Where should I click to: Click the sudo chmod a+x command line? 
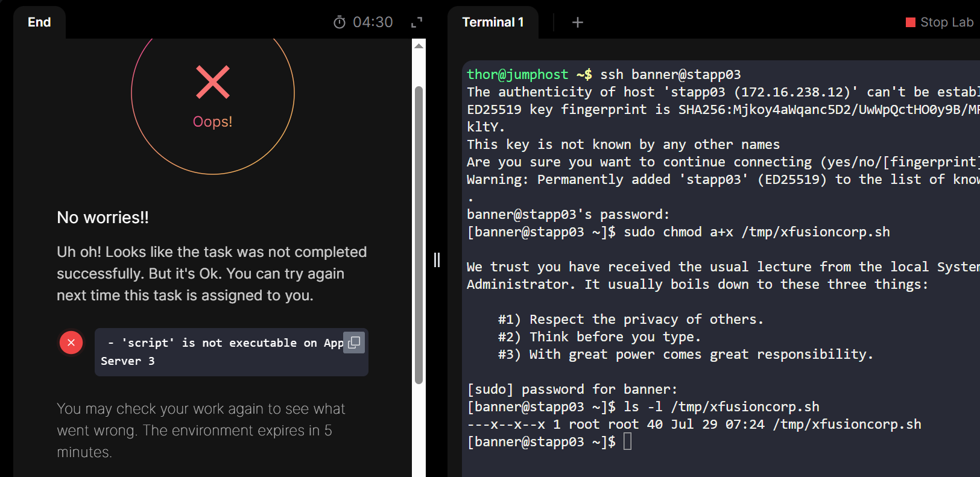click(x=756, y=232)
